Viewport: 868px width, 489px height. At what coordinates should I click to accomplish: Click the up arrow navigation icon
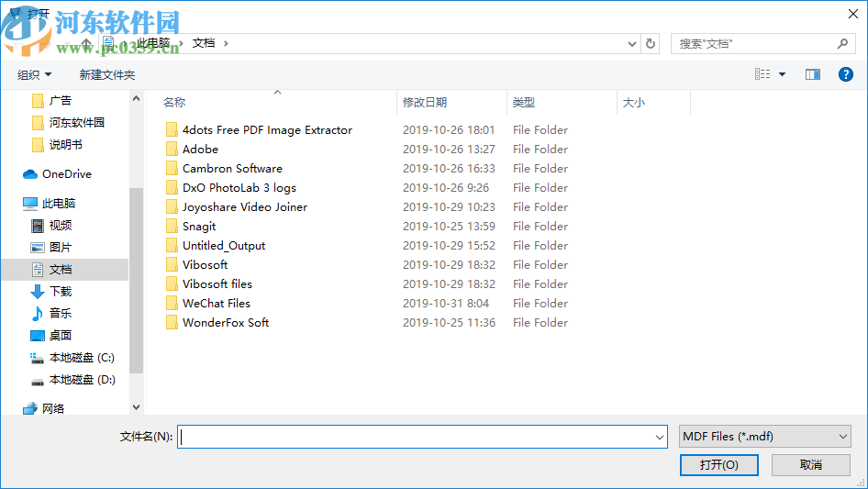tap(86, 42)
